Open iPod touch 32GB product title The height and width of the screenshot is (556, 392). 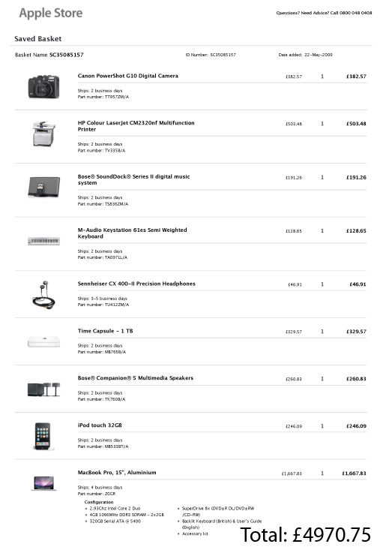[x=100, y=425]
